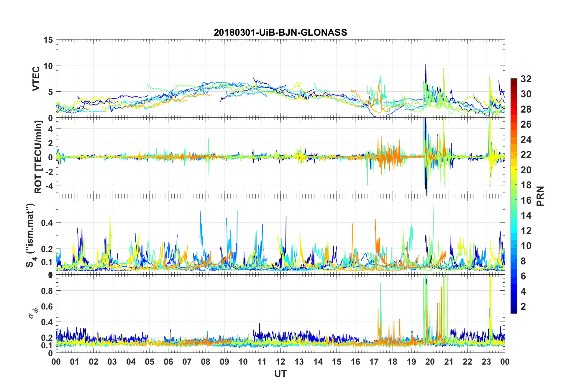Click the 15 tick on the VTEC axis

48,40
